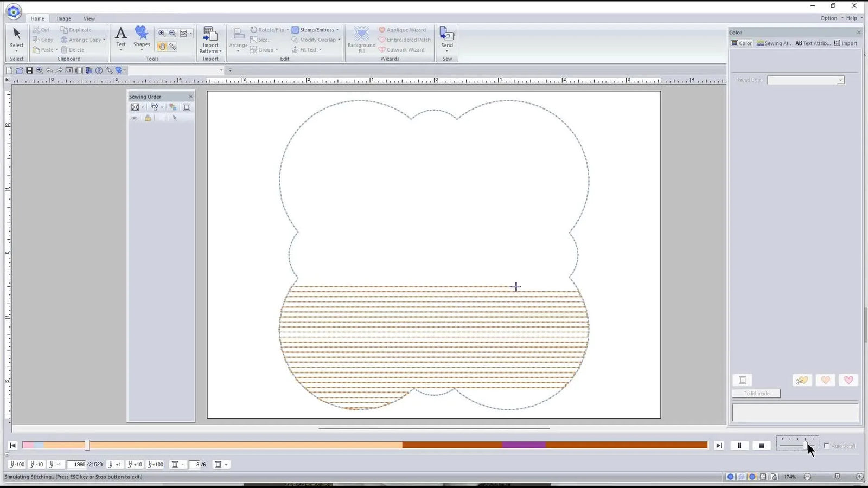This screenshot has width=868, height=488.
Task: Click the Send to machine icon
Action: [447, 38]
